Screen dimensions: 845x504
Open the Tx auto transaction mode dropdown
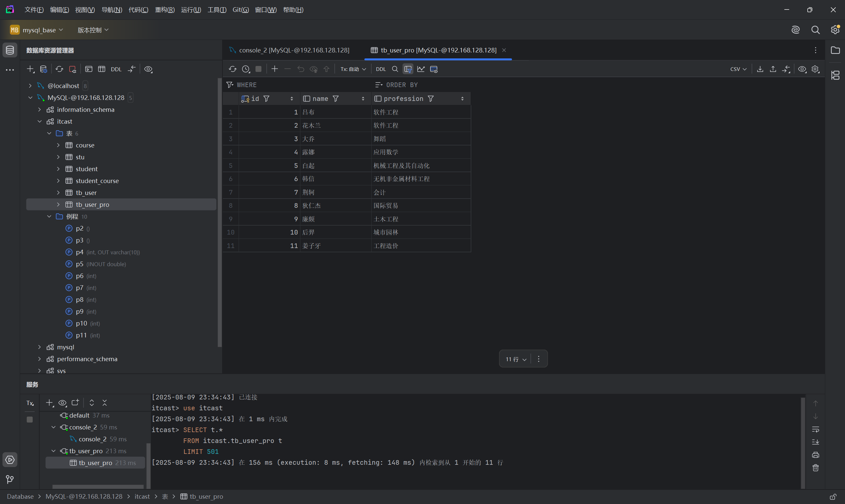(353, 69)
